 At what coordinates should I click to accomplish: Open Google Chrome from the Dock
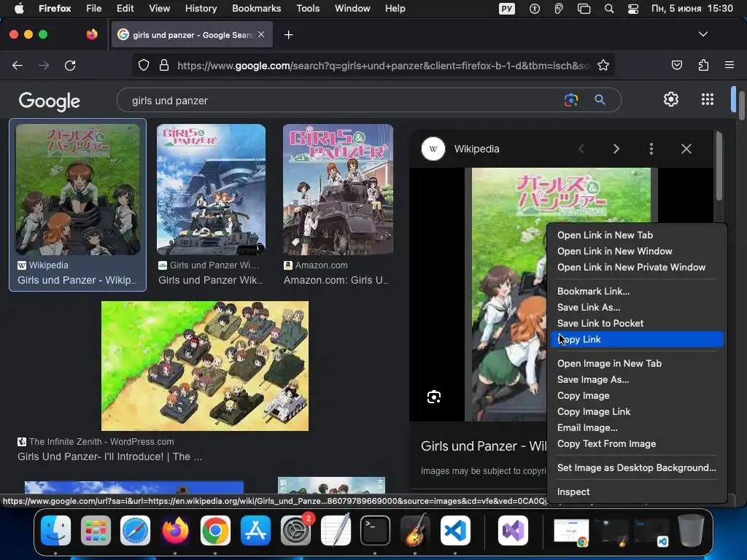[x=215, y=530]
